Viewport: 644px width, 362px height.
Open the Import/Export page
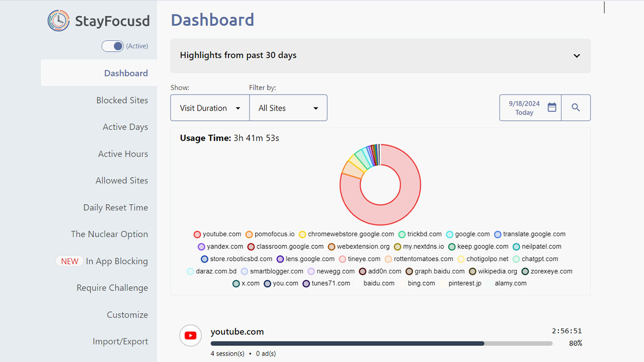click(x=120, y=341)
